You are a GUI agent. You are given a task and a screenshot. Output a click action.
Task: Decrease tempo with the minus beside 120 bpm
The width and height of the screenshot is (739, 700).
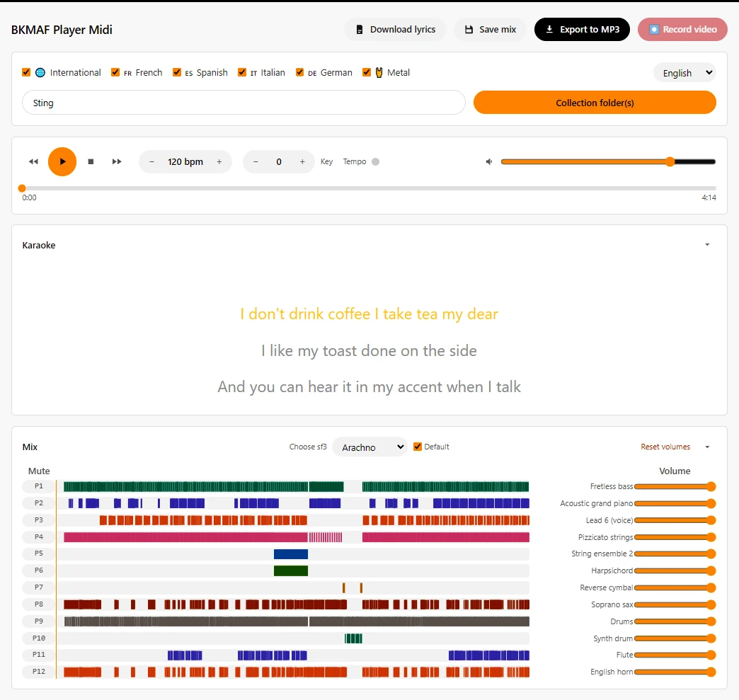(x=151, y=161)
